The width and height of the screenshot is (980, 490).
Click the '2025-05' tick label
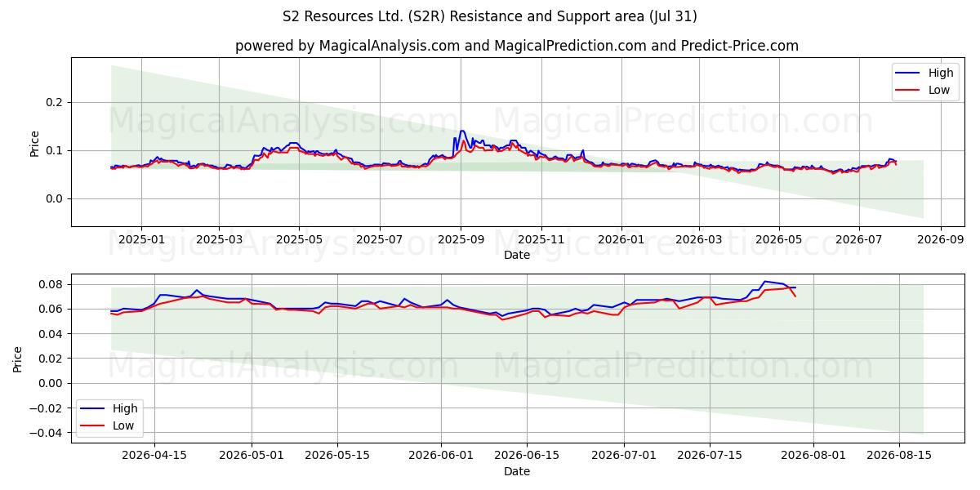[299, 239]
